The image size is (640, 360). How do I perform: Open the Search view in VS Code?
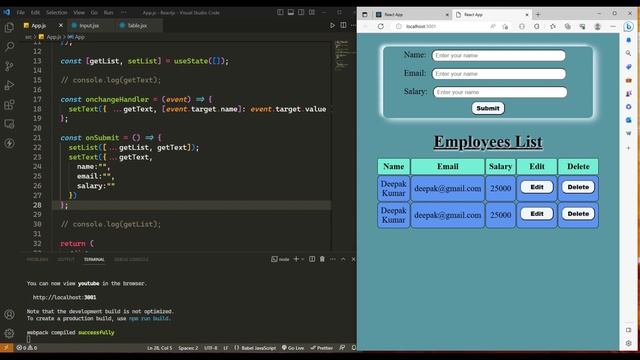(x=9, y=47)
